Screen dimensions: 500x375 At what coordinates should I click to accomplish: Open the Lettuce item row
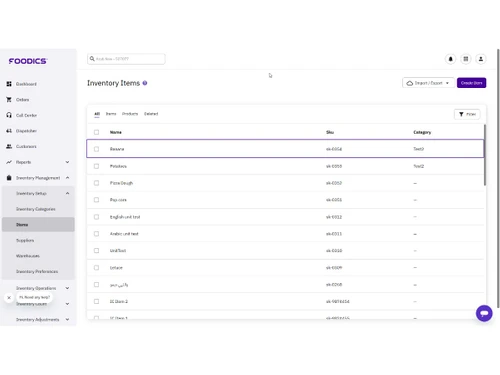(x=285, y=268)
